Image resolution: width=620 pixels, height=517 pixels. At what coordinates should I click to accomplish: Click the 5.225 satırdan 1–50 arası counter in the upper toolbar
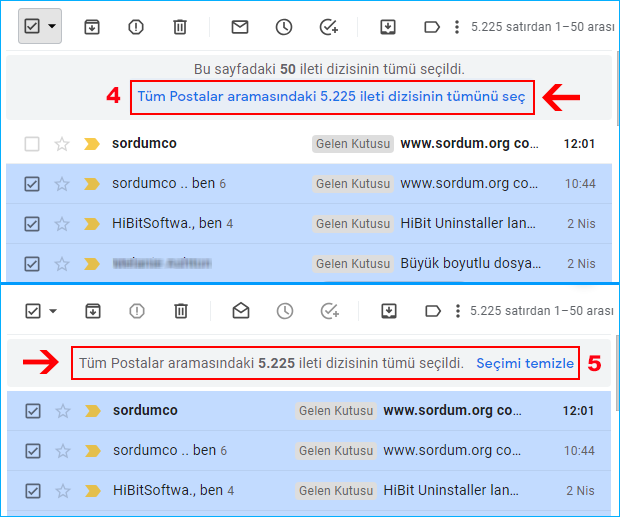tap(542, 27)
